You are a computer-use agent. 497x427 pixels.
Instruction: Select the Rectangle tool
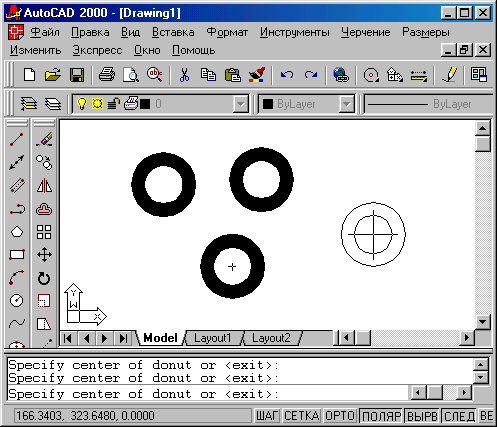pos(17,255)
